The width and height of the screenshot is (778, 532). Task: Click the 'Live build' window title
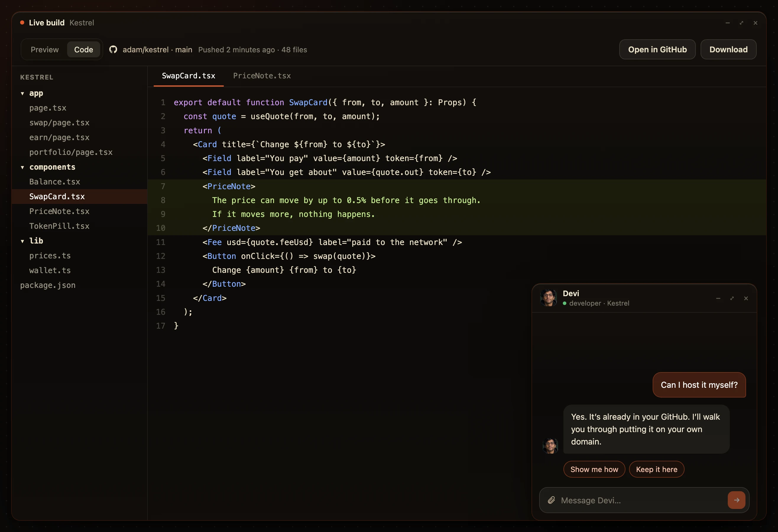(46, 23)
